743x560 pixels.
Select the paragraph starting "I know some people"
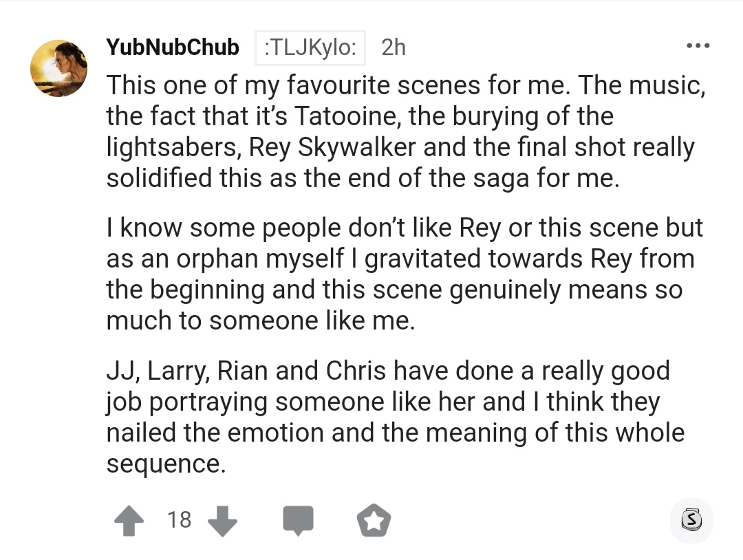[405, 274]
